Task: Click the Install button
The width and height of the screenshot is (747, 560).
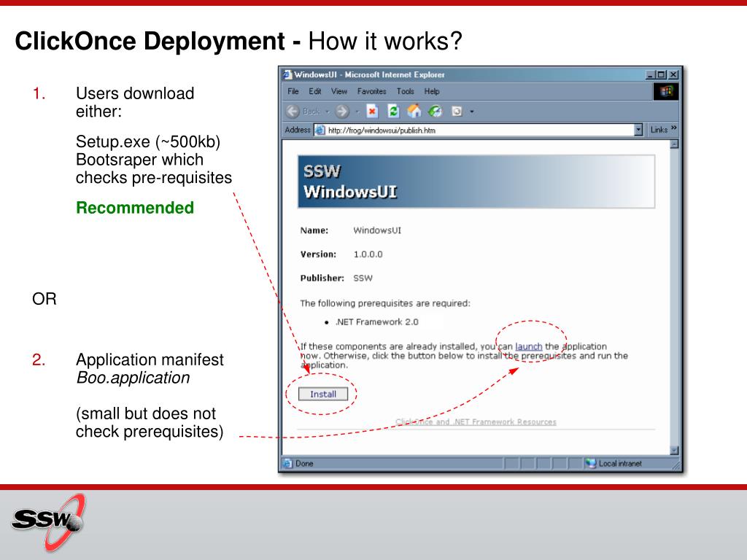Action: 323,394
